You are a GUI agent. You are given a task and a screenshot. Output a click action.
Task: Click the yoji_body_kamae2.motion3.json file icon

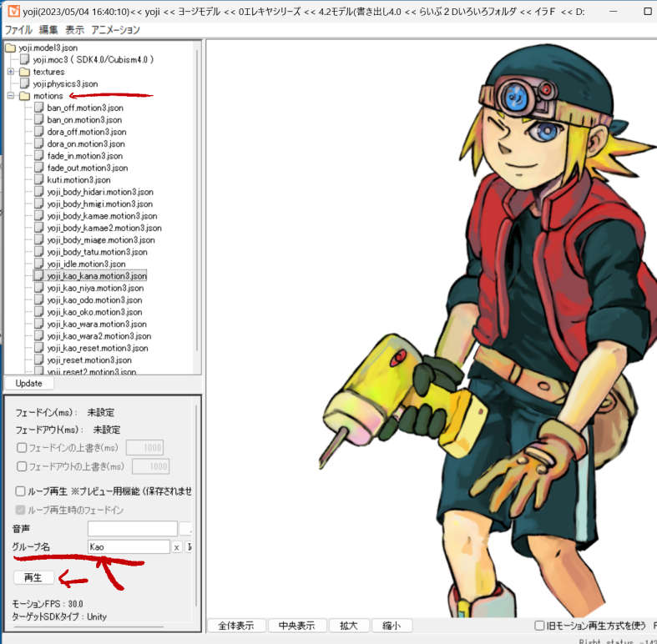tap(38, 228)
